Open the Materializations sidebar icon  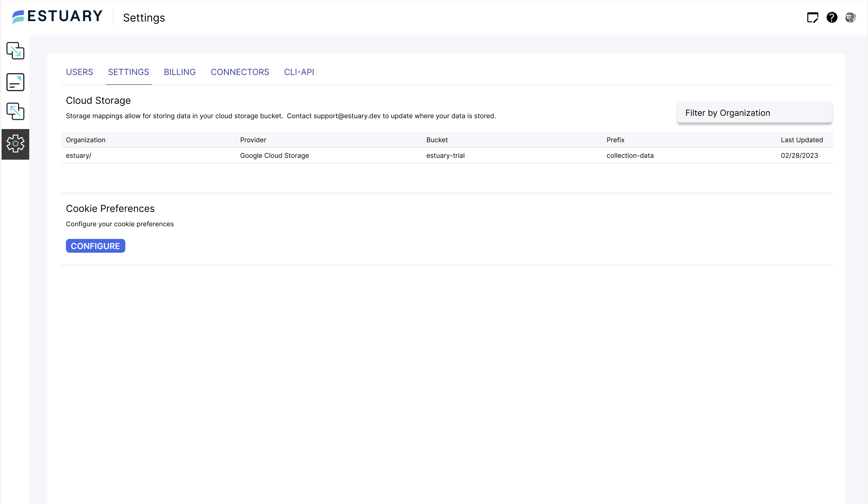click(15, 111)
